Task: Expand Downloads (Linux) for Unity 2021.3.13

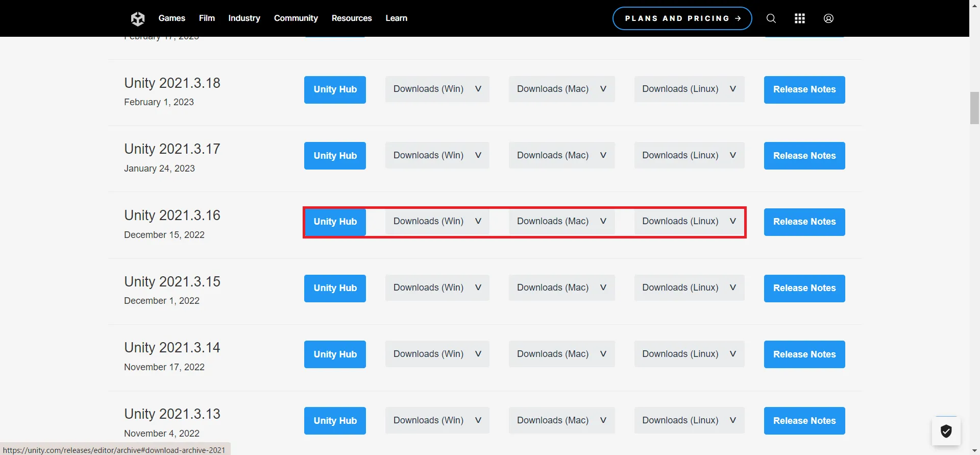Action: (689, 420)
